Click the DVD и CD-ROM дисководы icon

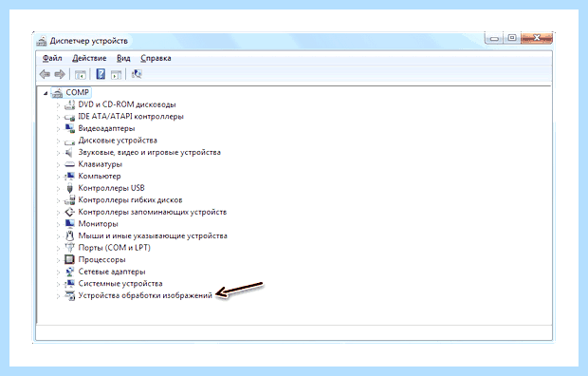[x=69, y=104]
